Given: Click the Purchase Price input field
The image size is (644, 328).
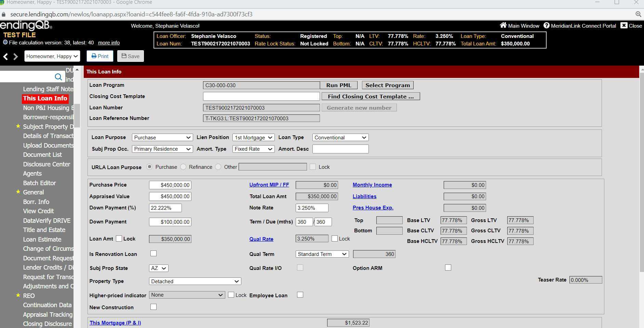Looking at the screenshot, I should click(x=170, y=185).
